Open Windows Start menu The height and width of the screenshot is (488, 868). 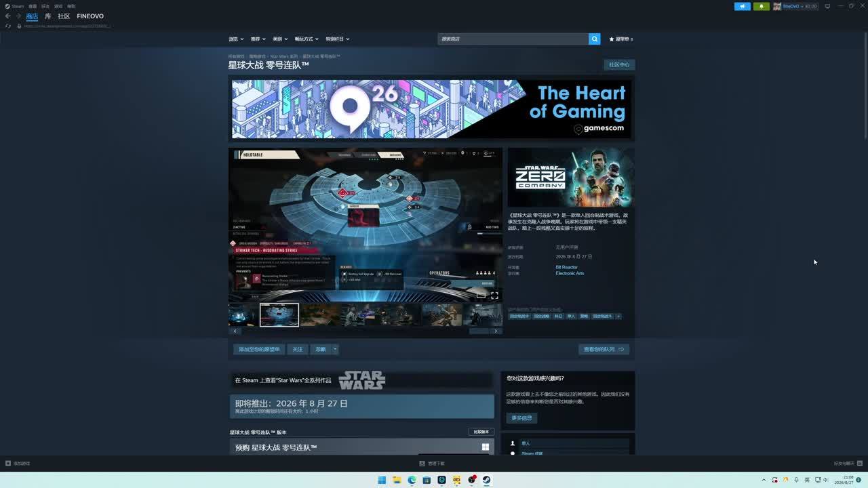coord(382,480)
